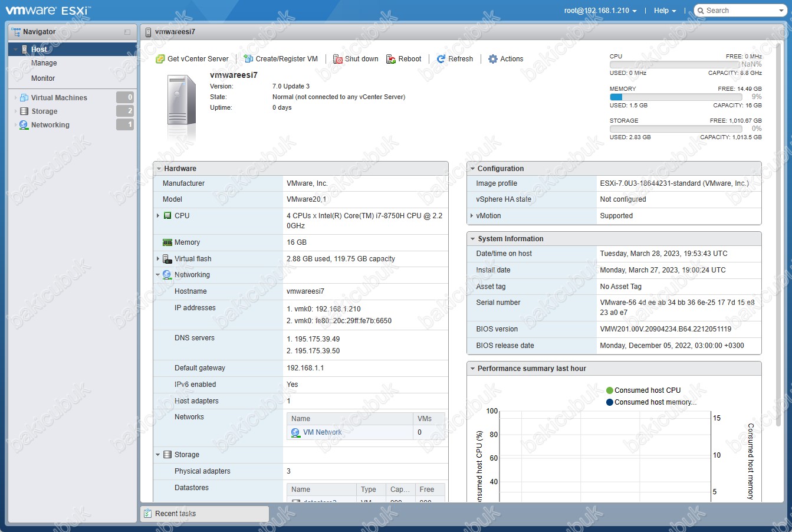Select the Virtual Machines navigator icon

(24, 98)
